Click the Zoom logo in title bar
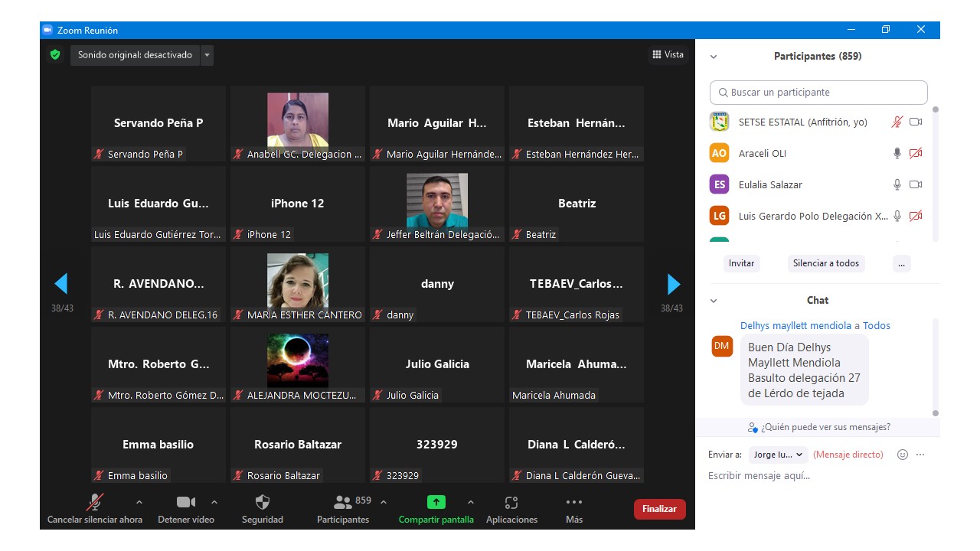The width and height of the screenshot is (980, 551). 47,30
